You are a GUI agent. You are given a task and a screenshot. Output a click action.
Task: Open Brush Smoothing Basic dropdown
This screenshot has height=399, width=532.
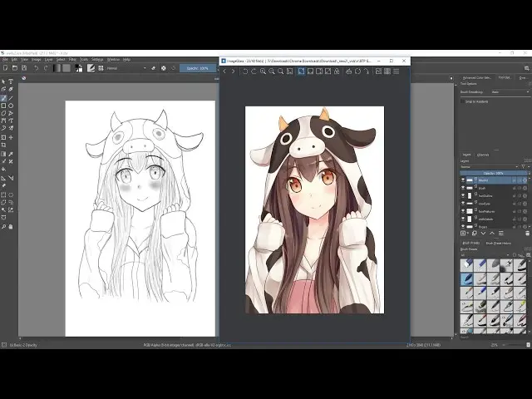tap(510, 92)
